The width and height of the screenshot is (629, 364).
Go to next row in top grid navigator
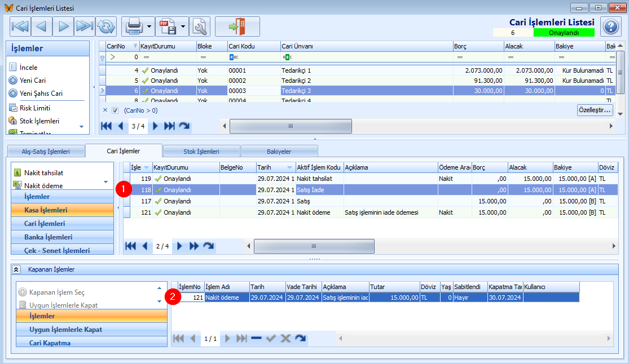click(x=155, y=126)
